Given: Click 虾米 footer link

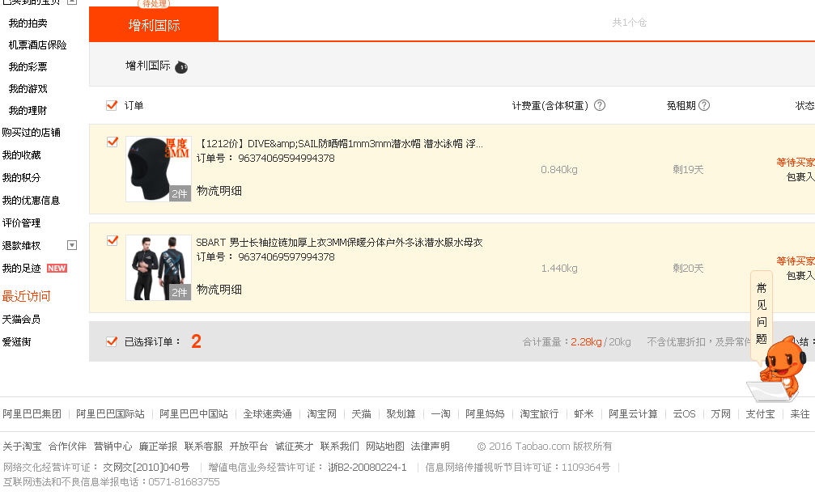Looking at the screenshot, I should click(584, 414).
